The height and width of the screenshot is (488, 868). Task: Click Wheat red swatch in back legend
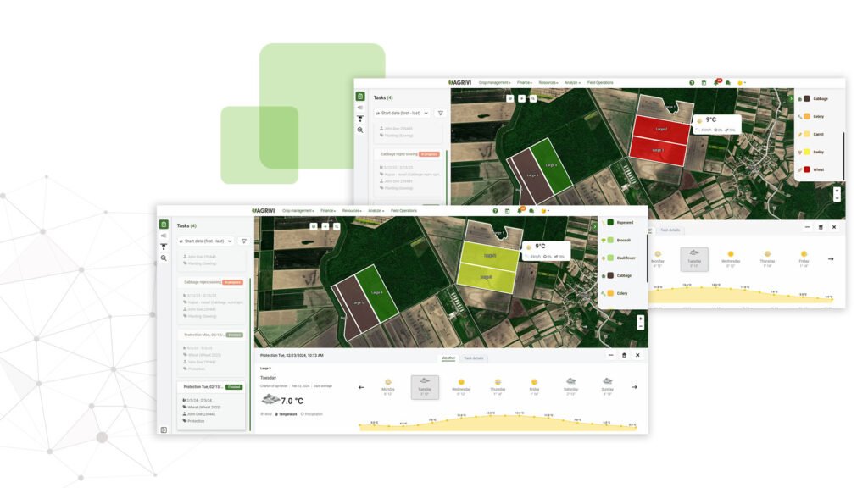point(807,169)
